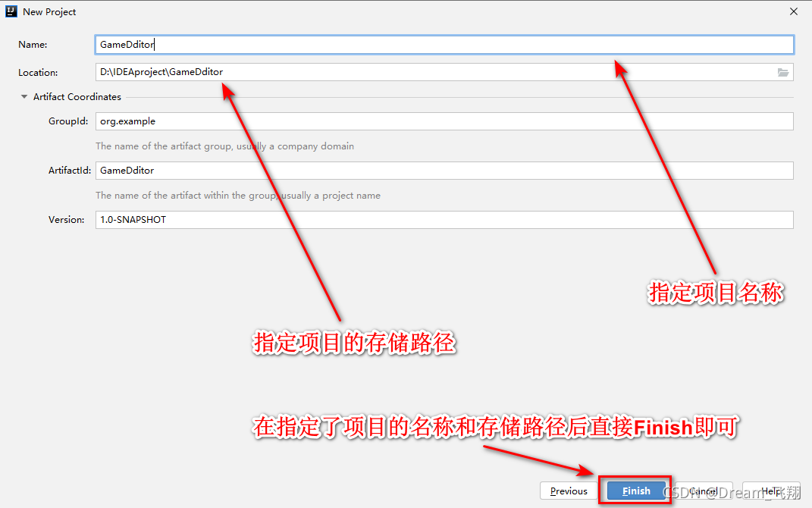
Task: Click the folder browse icon in Location field
Action: click(782, 73)
